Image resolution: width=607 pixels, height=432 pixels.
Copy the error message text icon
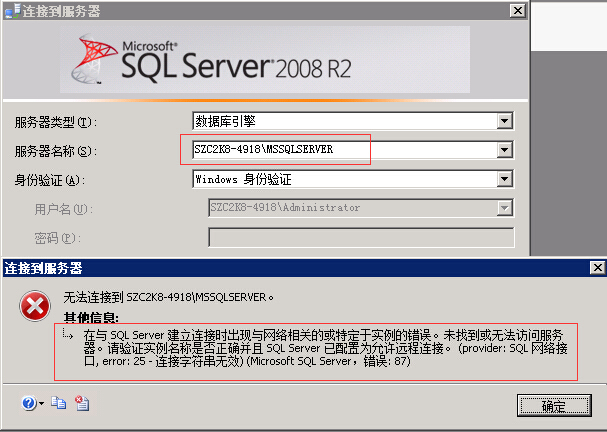pyautogui.click(x=59, y=403)
